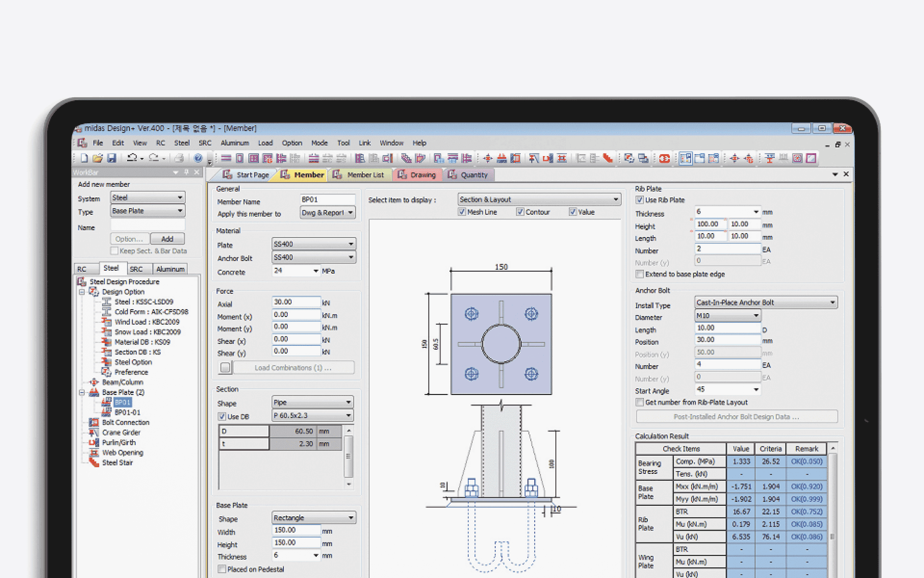
Task: Select the Wind Load : KBC2009 tree item
Action: pyautogui.click(x=147, y=322)
